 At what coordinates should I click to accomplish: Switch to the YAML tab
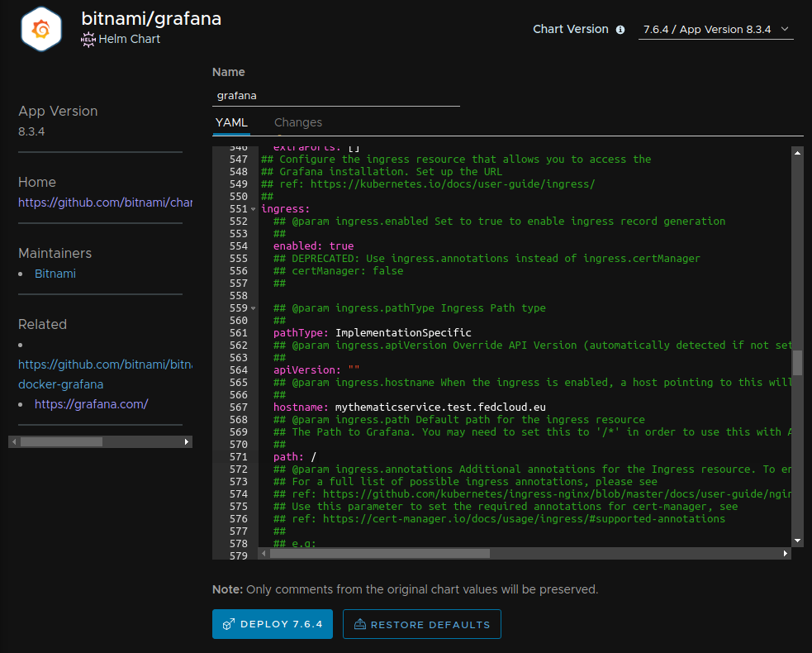tap(231, 123)
